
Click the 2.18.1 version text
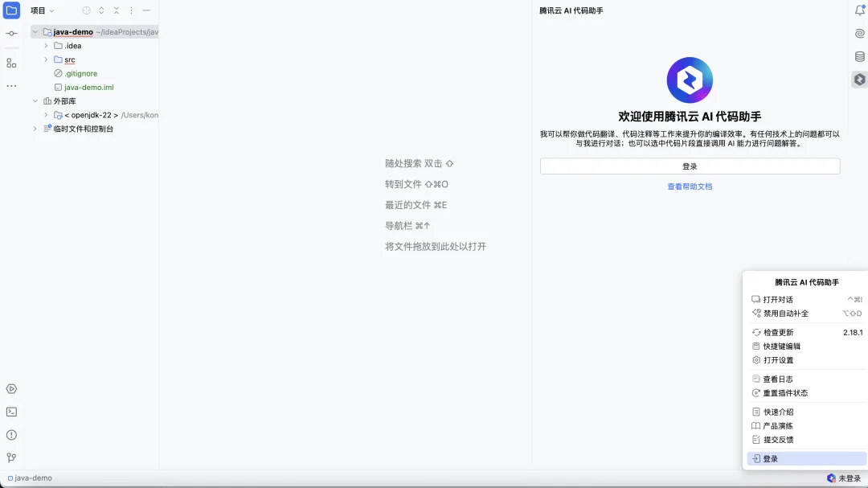pyautogui.click(x=853, y=332)
